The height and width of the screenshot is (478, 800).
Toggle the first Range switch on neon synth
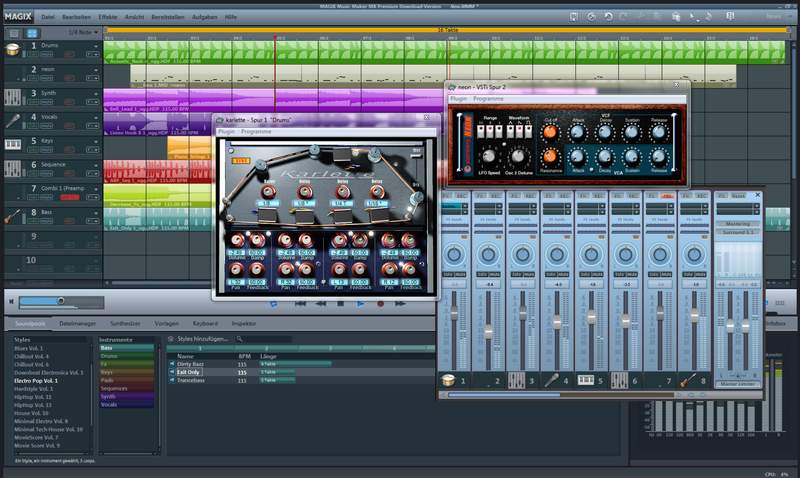coord(481,132)
